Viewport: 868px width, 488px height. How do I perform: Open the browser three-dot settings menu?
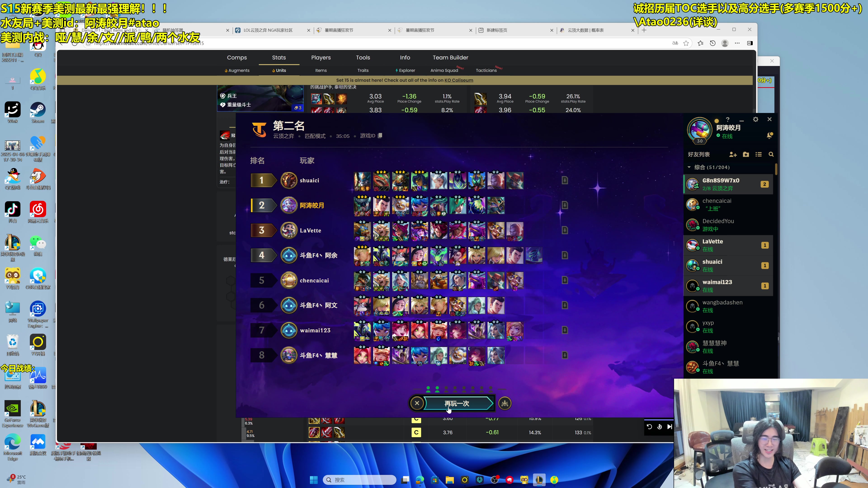[x=737, y=43]
